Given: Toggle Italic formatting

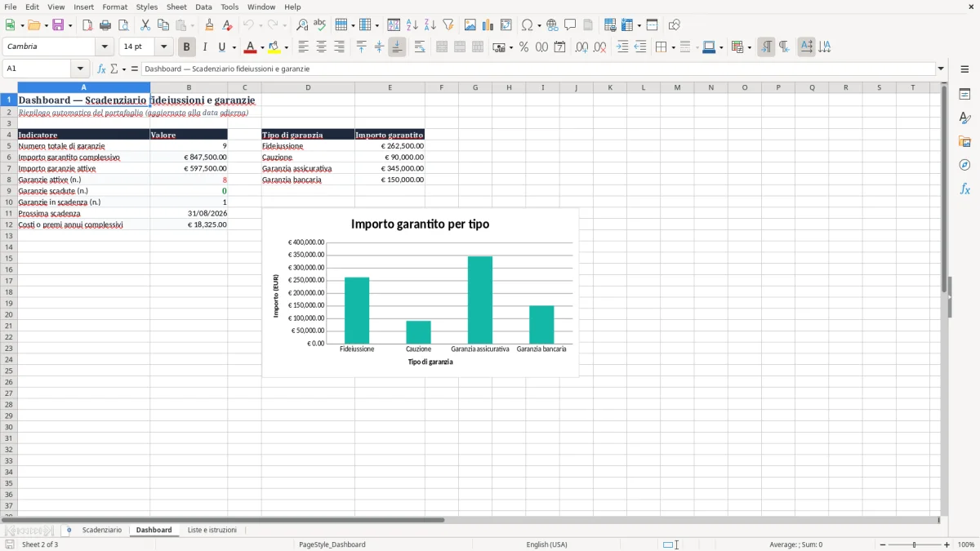Looking at the screenshot, I should tap(205, 47).
